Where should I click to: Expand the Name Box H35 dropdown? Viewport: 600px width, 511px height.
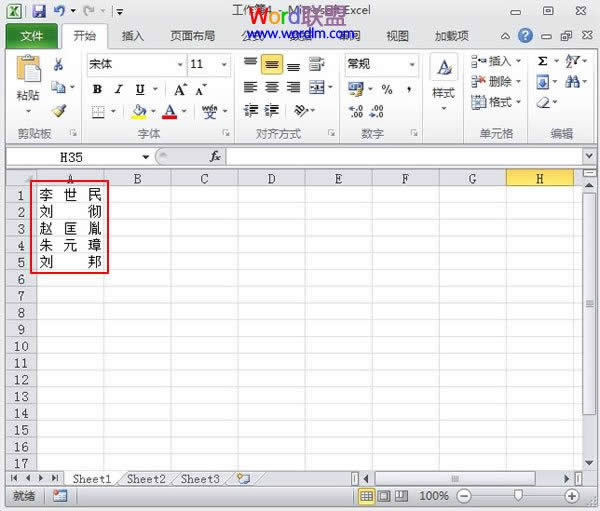(145, 157)
